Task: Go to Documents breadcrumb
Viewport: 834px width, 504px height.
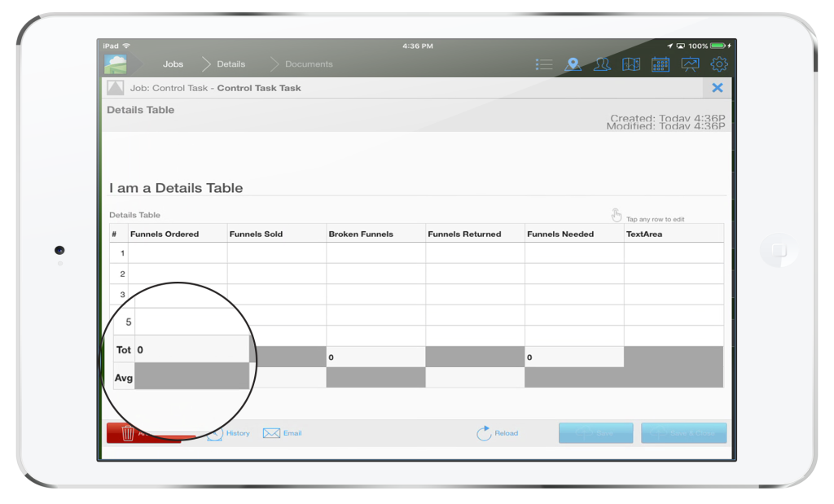Action: tap(309, 64)
